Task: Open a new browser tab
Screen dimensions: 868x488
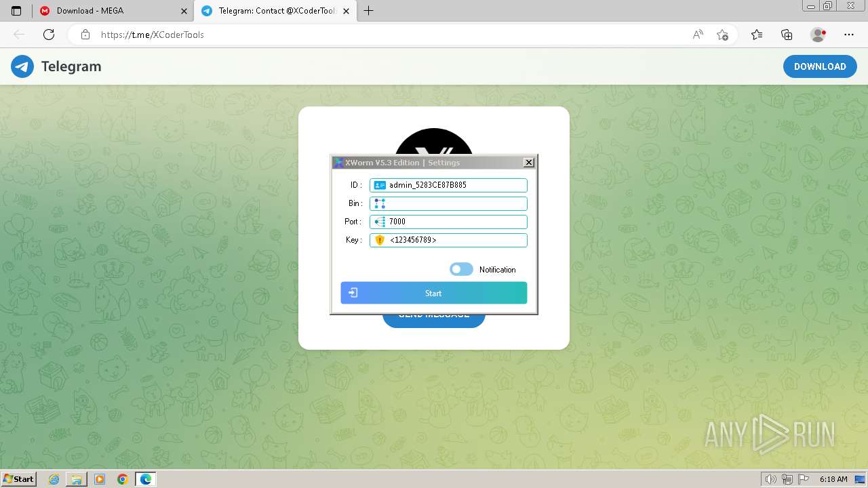Action: click(368, 11)
